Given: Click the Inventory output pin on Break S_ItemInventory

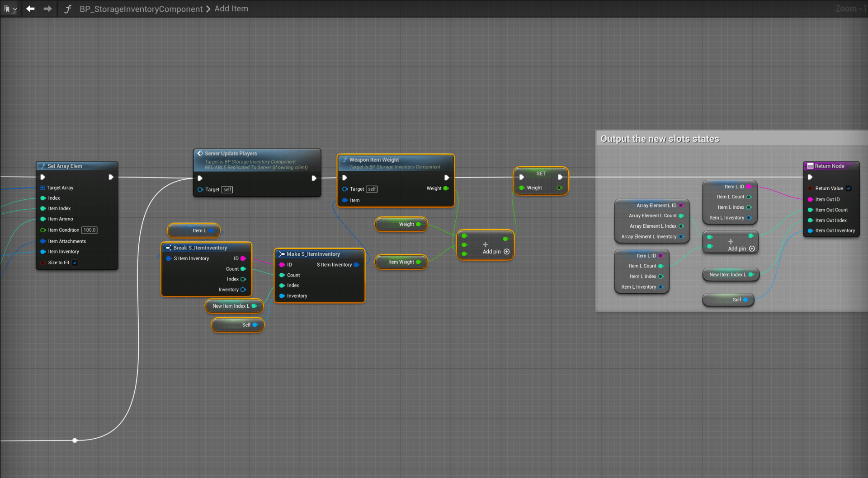Looking at the screenshot, I should (243, 290).
